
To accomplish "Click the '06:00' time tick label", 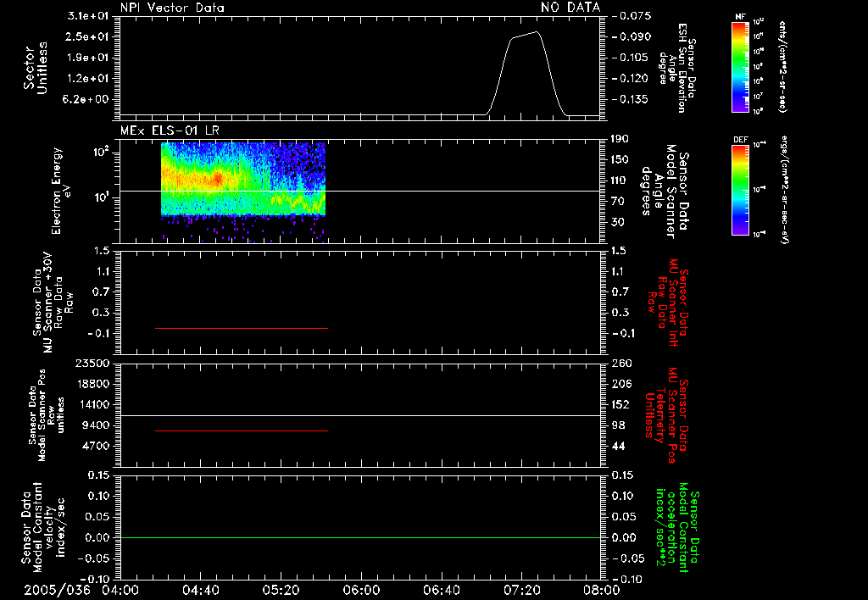I will (361, 590).
